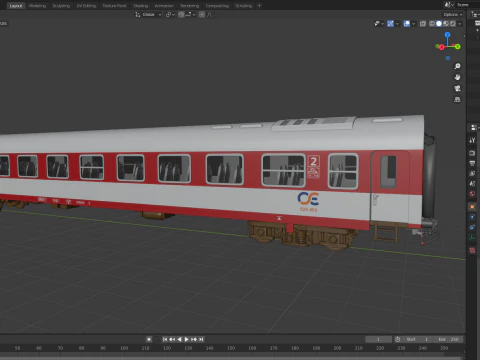
Task: Switch to the Sculpting workspace tab
Action: (61, 6)
